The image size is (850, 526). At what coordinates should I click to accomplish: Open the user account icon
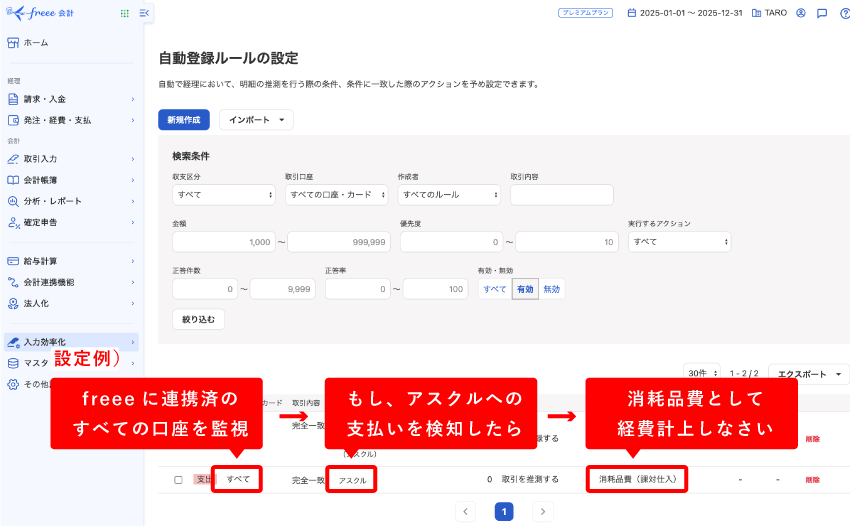801,13
